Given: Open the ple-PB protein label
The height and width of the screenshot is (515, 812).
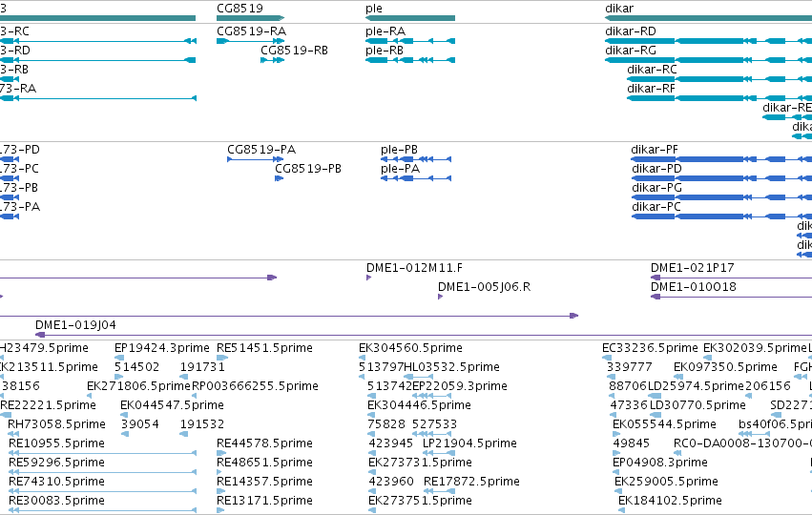Looking at the screenshot, I should (399, 150).
